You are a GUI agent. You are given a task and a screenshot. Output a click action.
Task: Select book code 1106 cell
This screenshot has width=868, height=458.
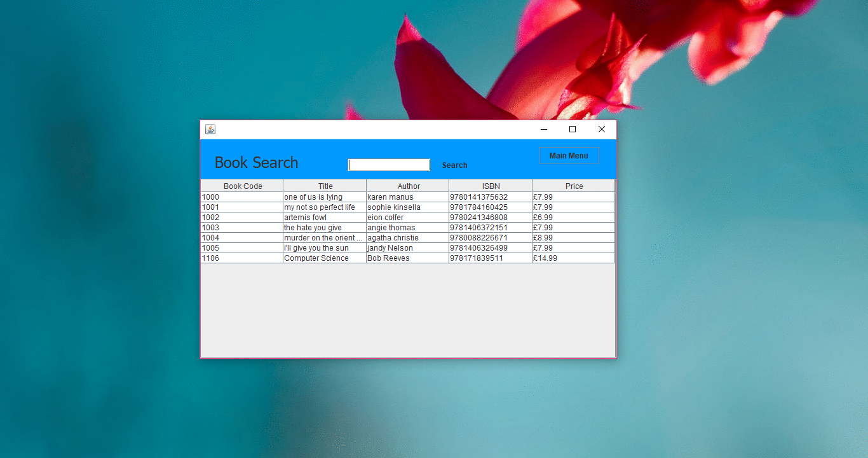[x=242, y=258]
